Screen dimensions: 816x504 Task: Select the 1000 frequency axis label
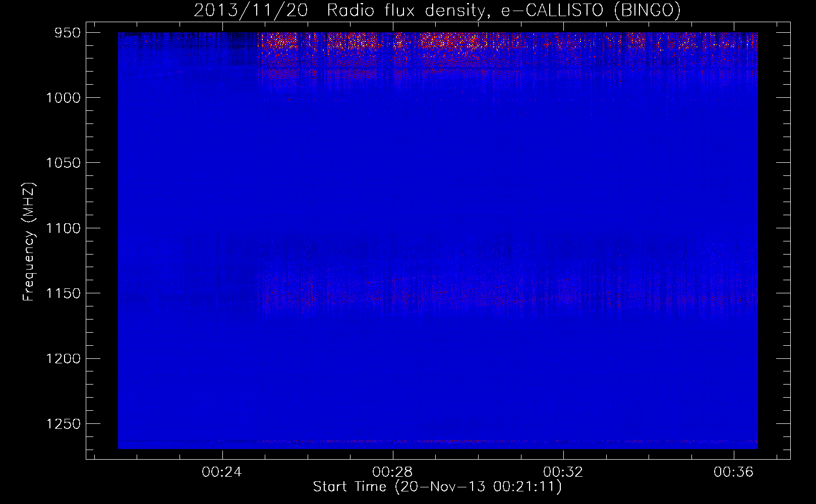[x=63, y=98]
